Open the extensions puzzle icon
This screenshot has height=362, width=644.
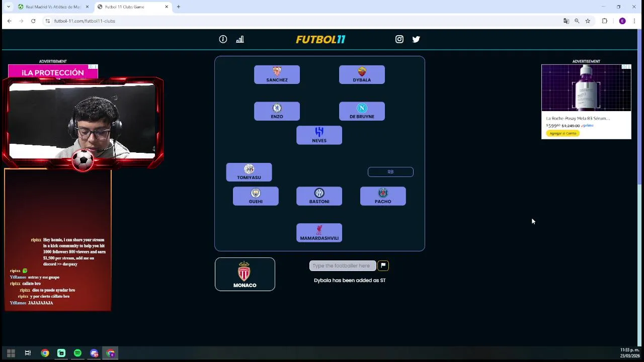[x=605, y=21]
